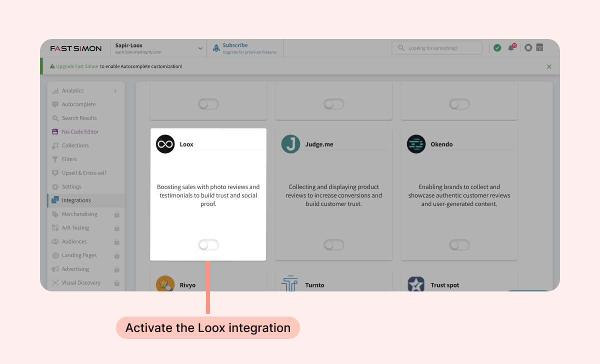Click Subscribe to upgrade for premium
600x364 pixels.
pyautogui.click(x=235, y=45)
